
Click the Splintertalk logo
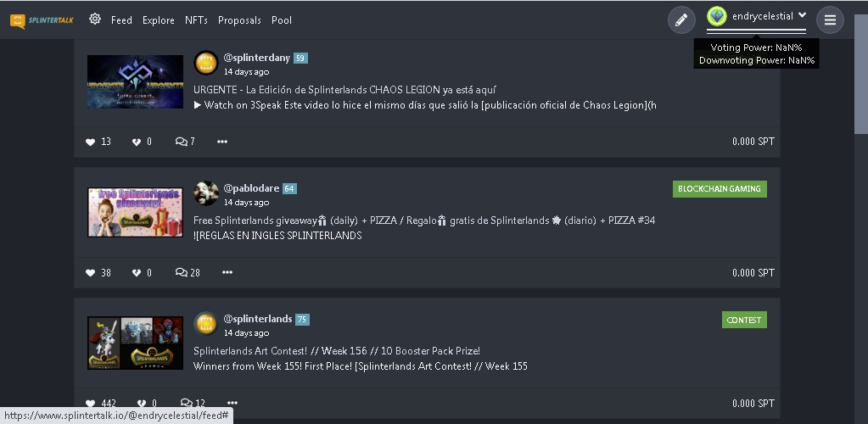(42, 21)
